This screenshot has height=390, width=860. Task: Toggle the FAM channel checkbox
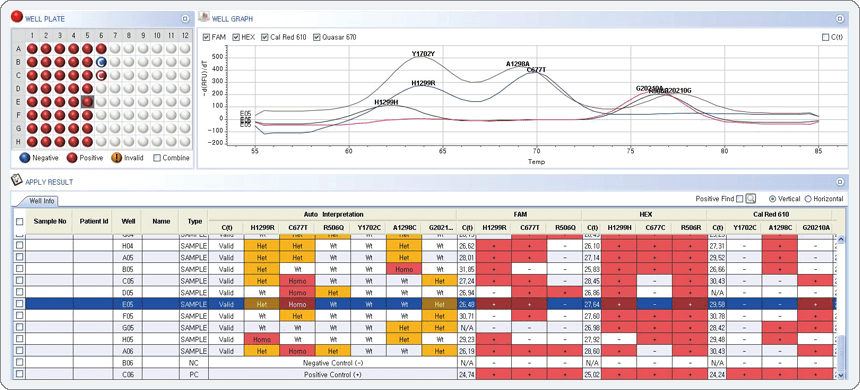click(x=206, y=37)
